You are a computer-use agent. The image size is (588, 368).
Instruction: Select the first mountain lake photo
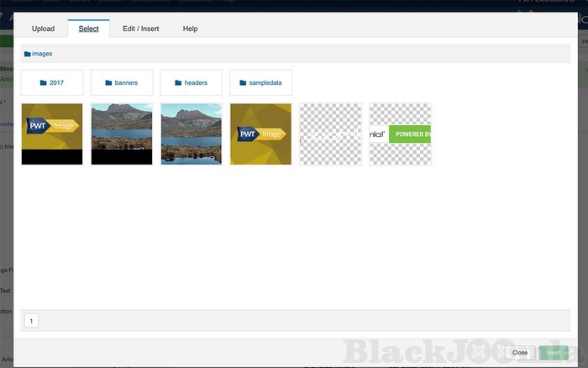[x=121, y=134]
